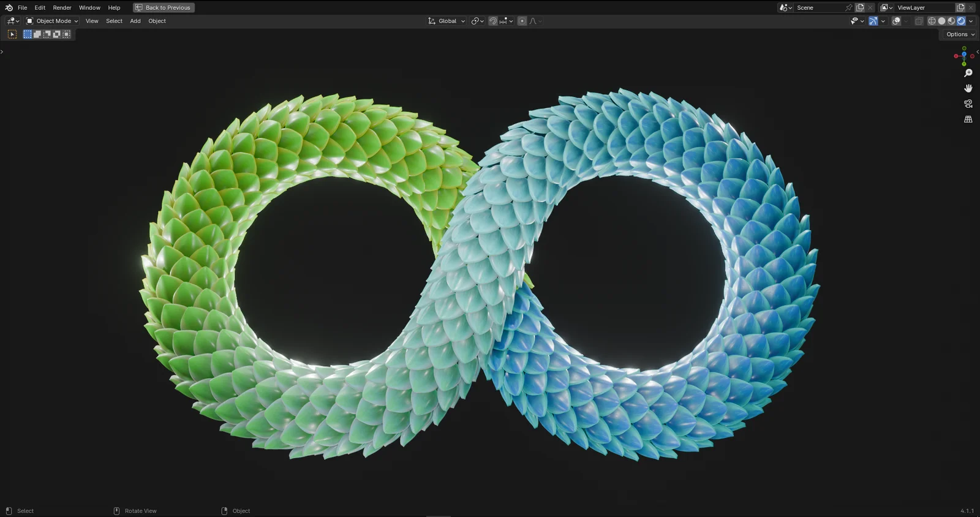Viewport: 980px width, 517px height.
Task: Click the blue Z axis on gizmo
Action: coord(964,55)
